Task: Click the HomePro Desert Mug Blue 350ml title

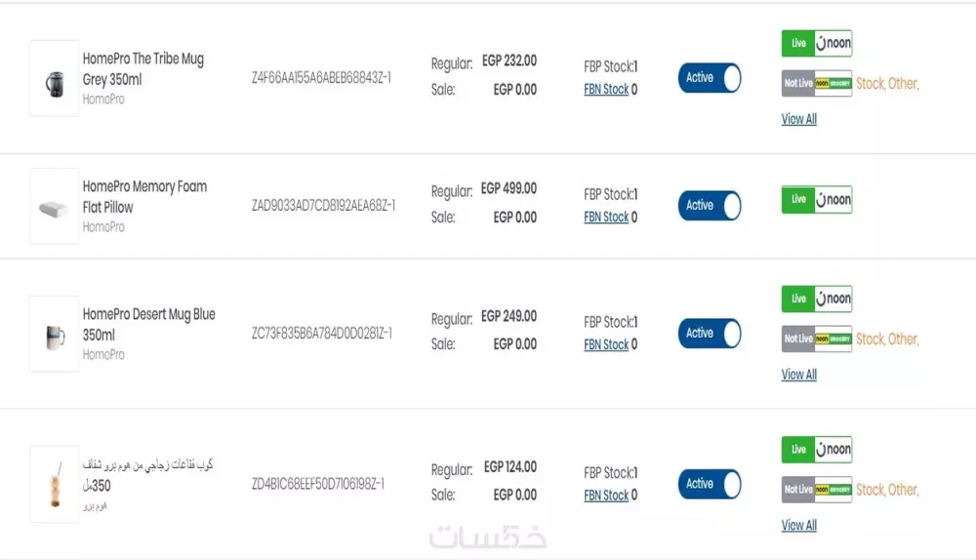Action: [x=148, y=324]
